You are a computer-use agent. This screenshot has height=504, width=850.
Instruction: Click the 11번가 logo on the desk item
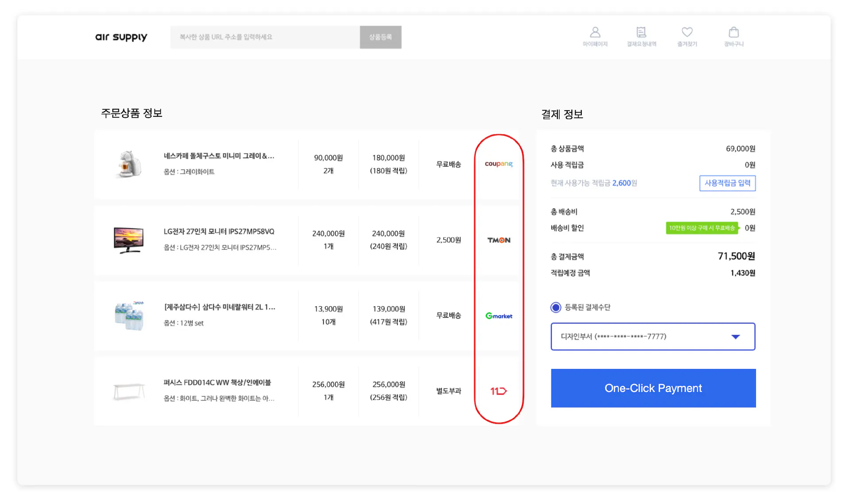coord(498,391)
